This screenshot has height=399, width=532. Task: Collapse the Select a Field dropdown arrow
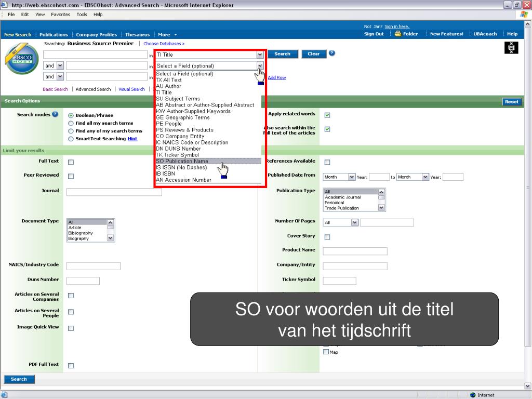260,65
